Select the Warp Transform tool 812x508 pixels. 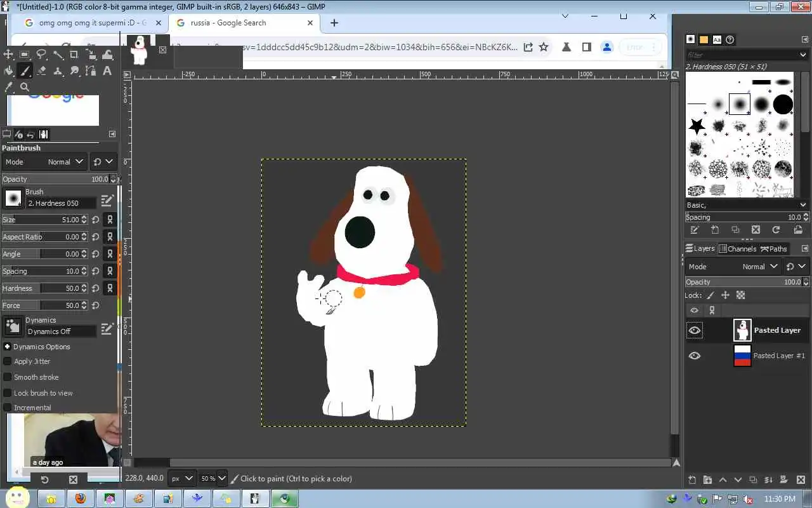(x=107, y=55)
